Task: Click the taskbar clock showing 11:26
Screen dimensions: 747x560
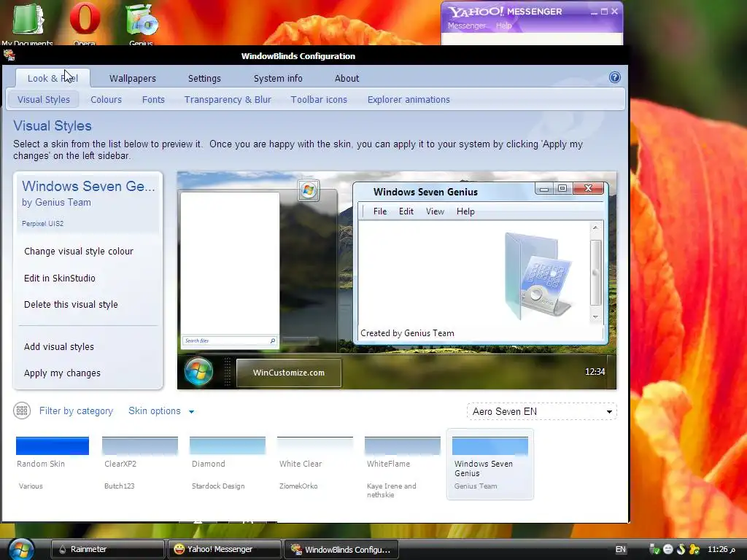Action: pyautogui.click(x=722, y=550)
